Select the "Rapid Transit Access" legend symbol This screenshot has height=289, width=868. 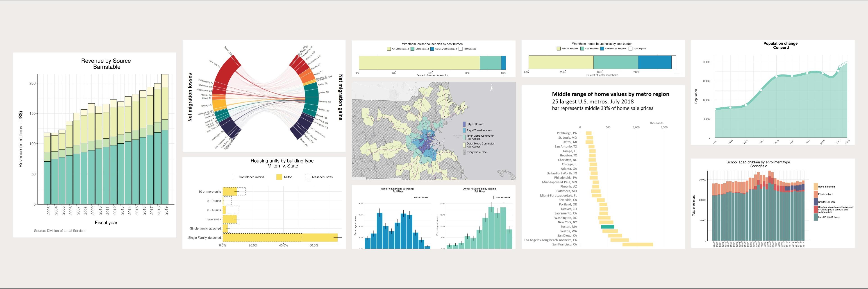pos(464,130)
